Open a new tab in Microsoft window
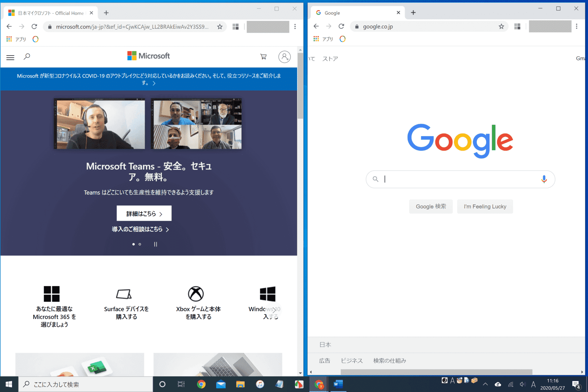Viewport: 588px width, 392px height. pyautogui.click(x=106, y=13)
